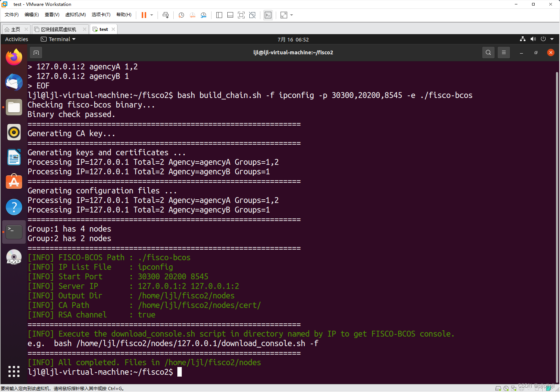Open the 选项卡(T) menu
Screen dimensions: 560x392
coord(101,15)
